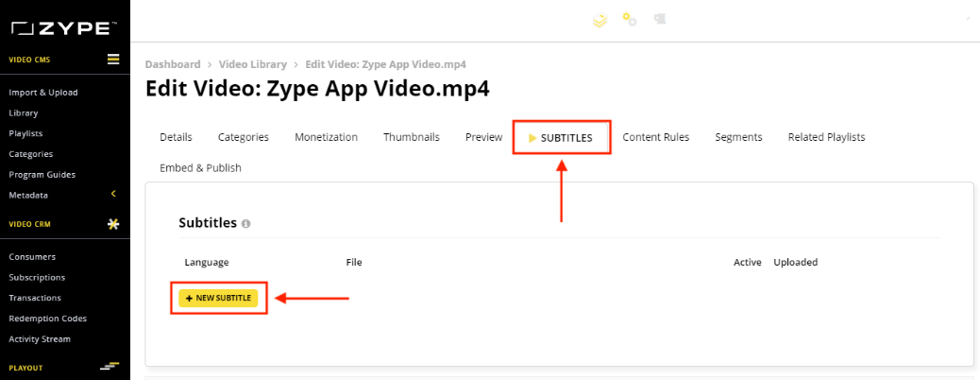Click the Zype logo
This screenshot has height=380, width=980.
tap(64, 28)
